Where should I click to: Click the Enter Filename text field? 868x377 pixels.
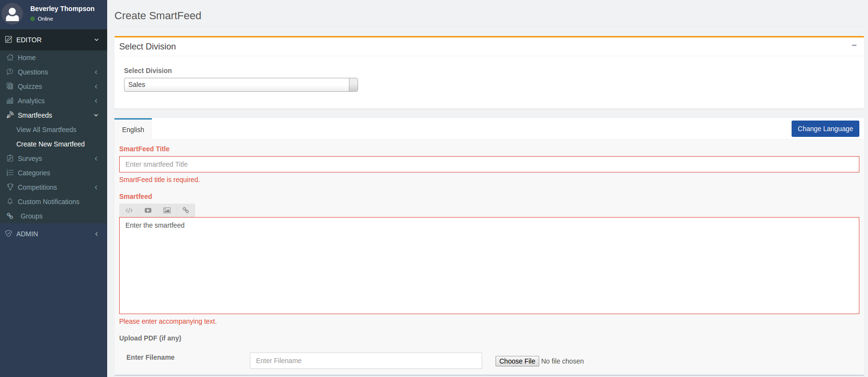point(365,361)
